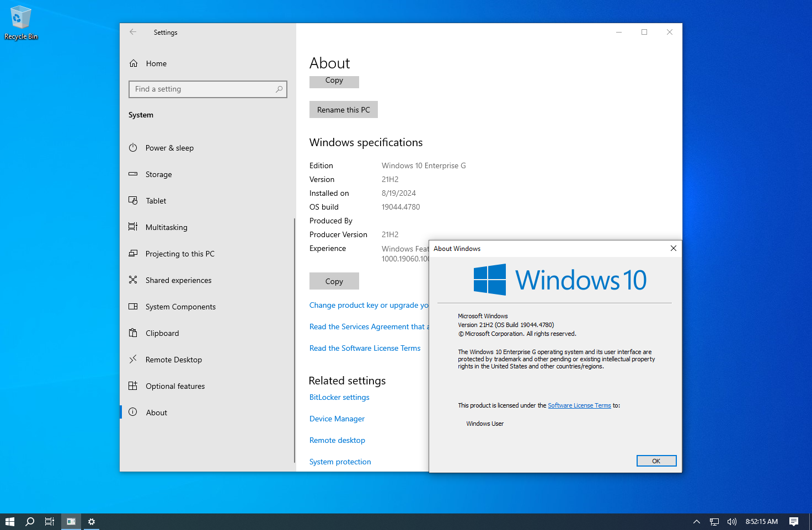Click Windows User text in dialog

pyautogui.click(x=485, y=424)
